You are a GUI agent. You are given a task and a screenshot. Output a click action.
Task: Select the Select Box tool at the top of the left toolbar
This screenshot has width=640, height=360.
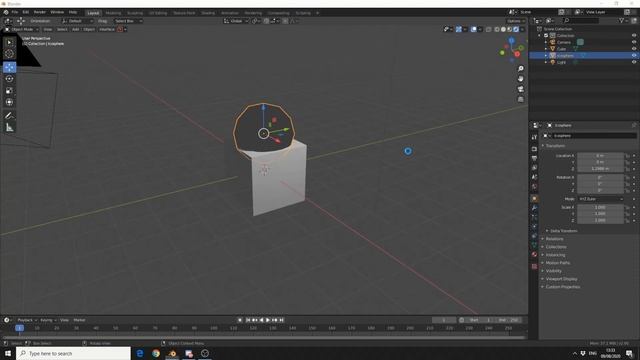[9, 42]
